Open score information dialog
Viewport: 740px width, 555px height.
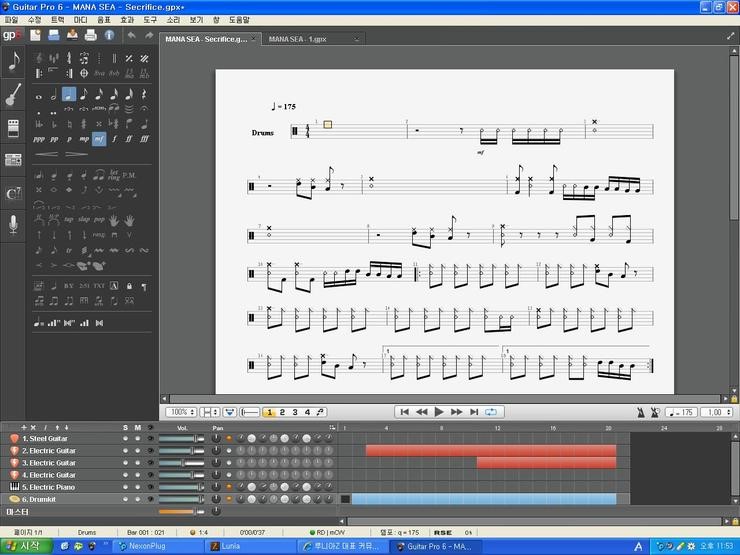(x=109, y=35)
